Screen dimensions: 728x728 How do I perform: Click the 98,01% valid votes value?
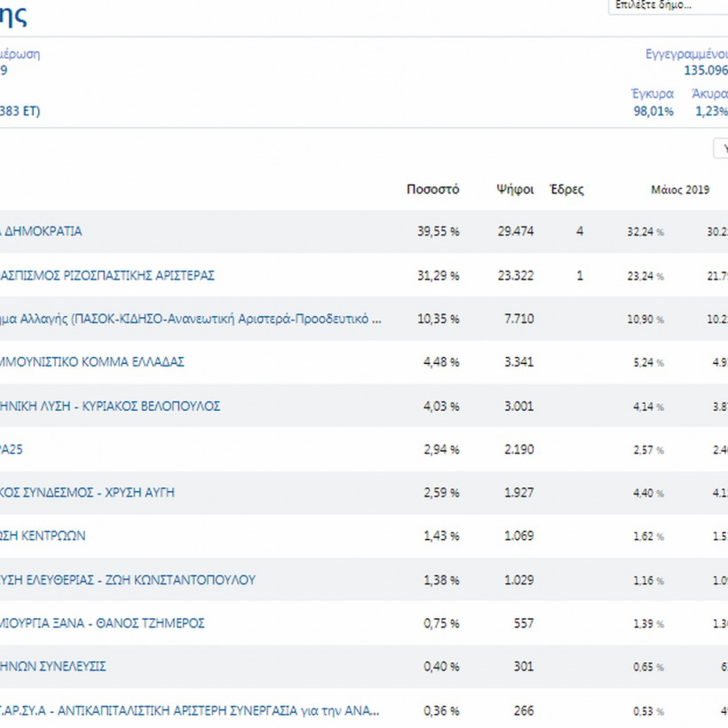click(653, 112)
